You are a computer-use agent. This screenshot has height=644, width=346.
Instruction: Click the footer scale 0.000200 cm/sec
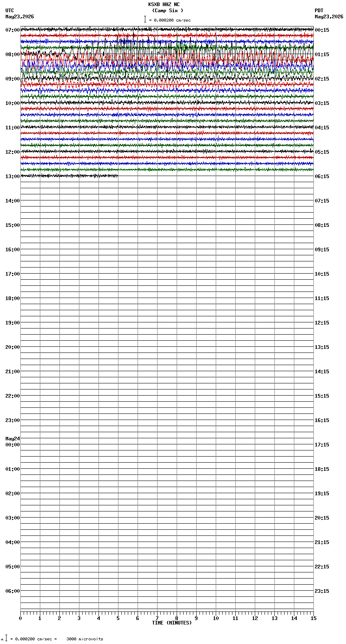pos(33,639)
